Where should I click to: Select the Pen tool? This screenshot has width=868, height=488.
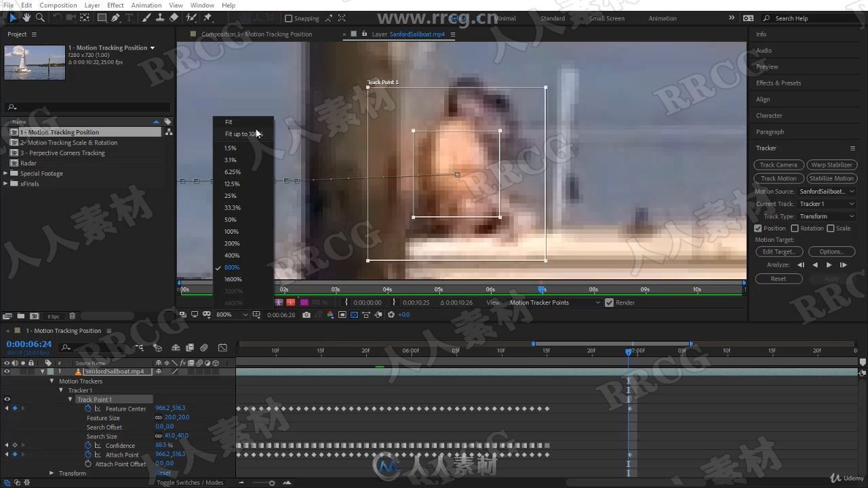[116, 18]
